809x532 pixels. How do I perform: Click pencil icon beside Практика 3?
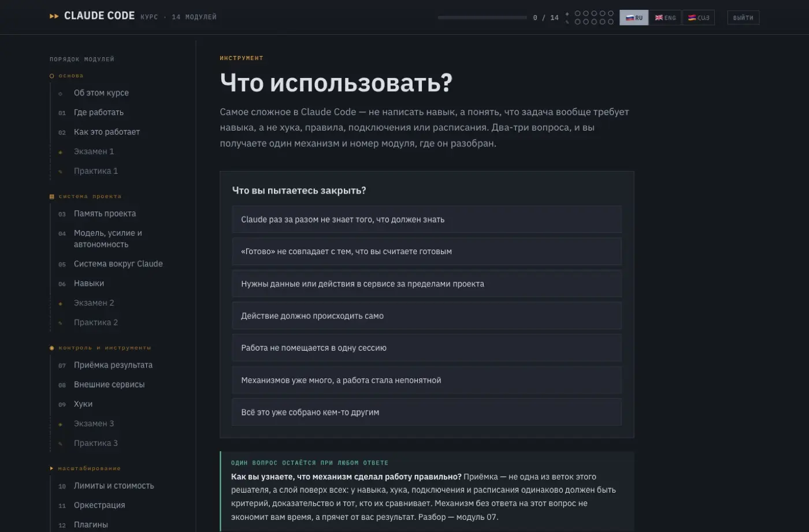(61, 444)
